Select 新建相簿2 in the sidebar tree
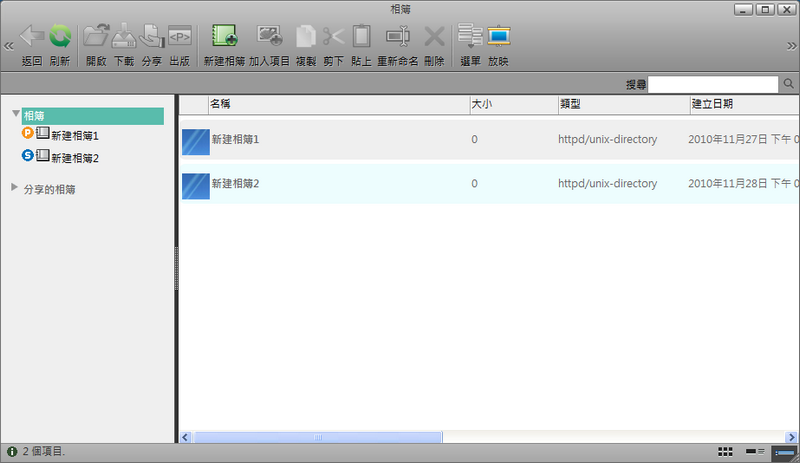Image resolution: width=800 pixels, height=463 pixels. [x=75, y=157]
